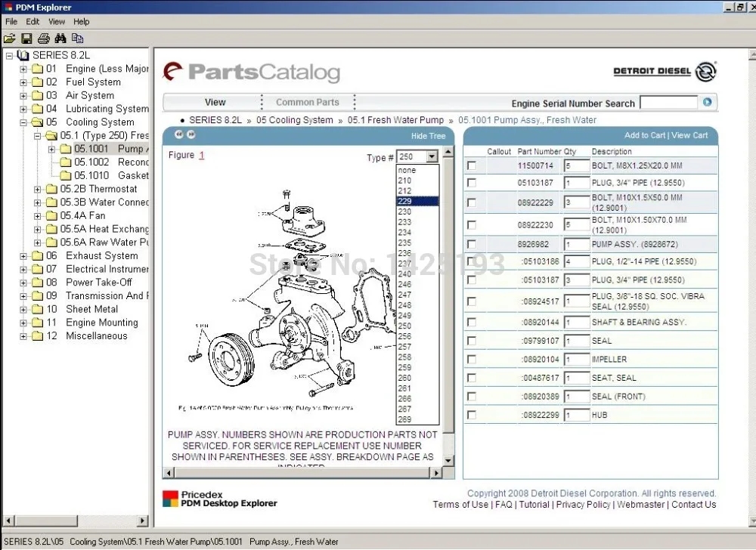Image resolution: width=756 pixels, height=550 pixels.
Task: Click the 02 Fuel System folder icon
Action: pyautogui.click(x=38, y=82)
